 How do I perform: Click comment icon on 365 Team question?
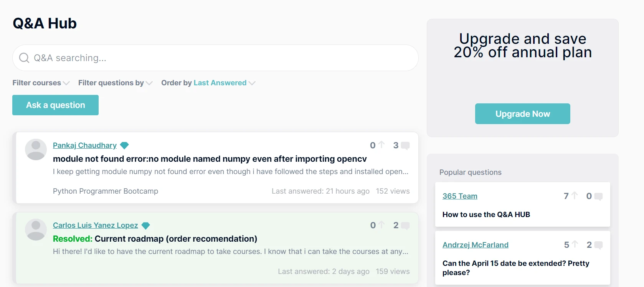pyautogui.click(x=598, y=197)
